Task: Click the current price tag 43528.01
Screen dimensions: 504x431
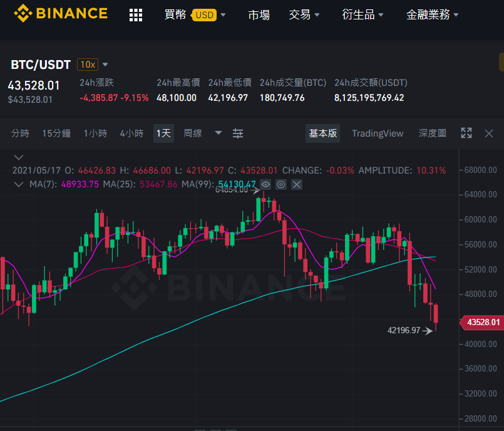Action: click(482, 322)
